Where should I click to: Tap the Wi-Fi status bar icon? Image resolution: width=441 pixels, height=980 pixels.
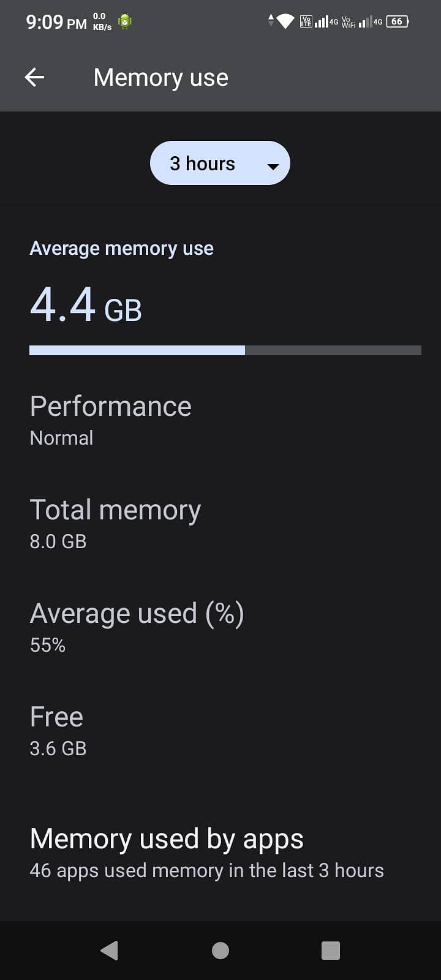(x=285, y=20)
